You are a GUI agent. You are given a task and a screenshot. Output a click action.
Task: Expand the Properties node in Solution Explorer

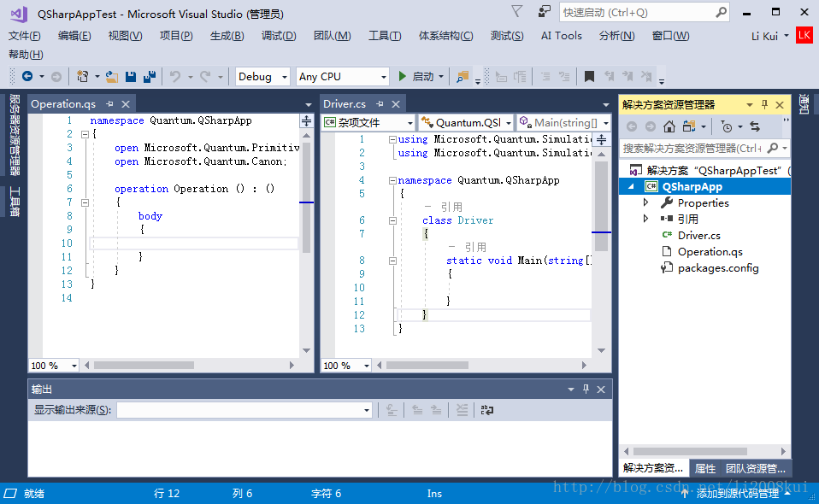(646, 202)
